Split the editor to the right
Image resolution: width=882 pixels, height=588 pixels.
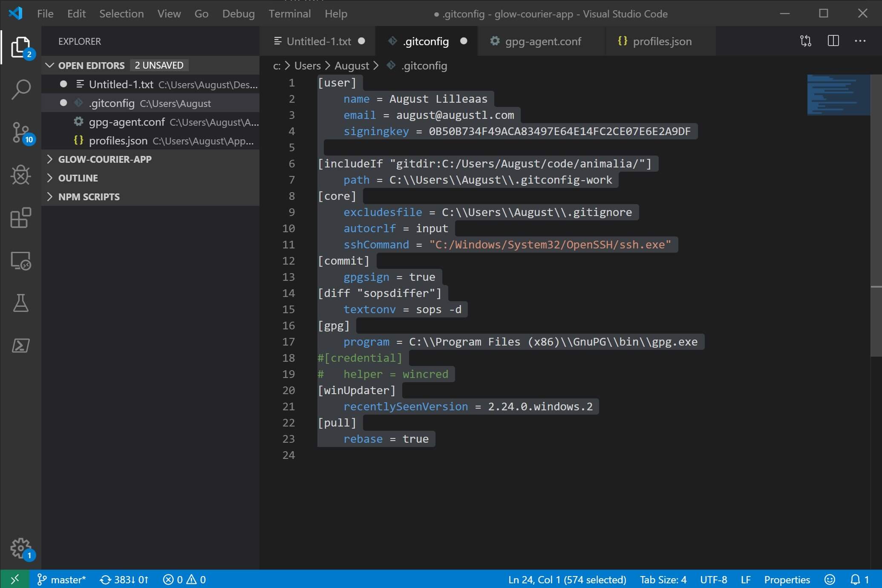833,41
